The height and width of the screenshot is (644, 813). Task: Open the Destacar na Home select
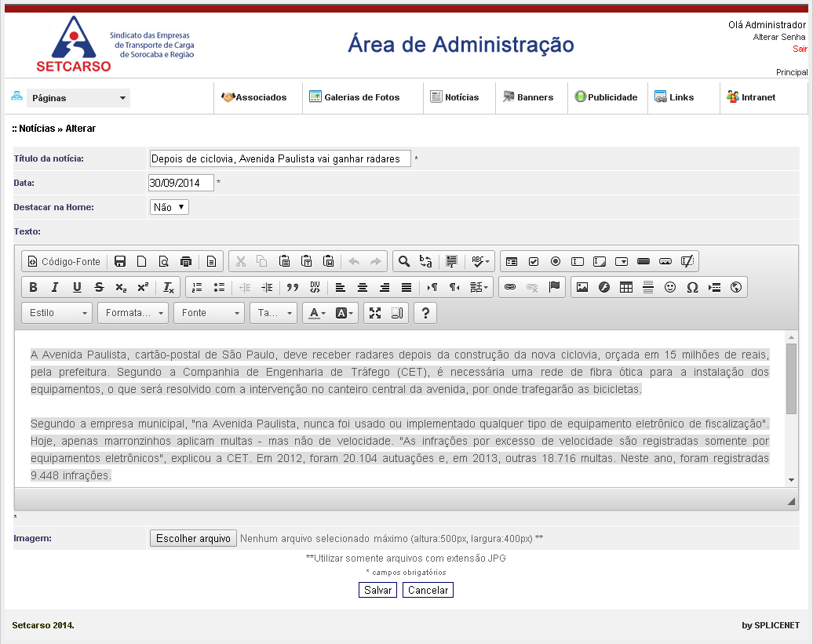tap(169, 207)
